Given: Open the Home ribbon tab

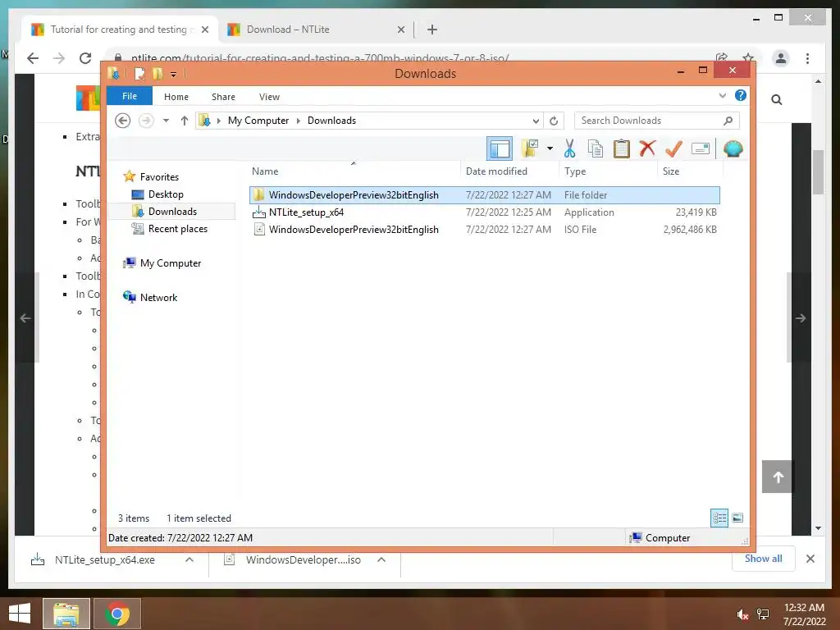Looking at the screenshot, I should (x=176, y=97).
